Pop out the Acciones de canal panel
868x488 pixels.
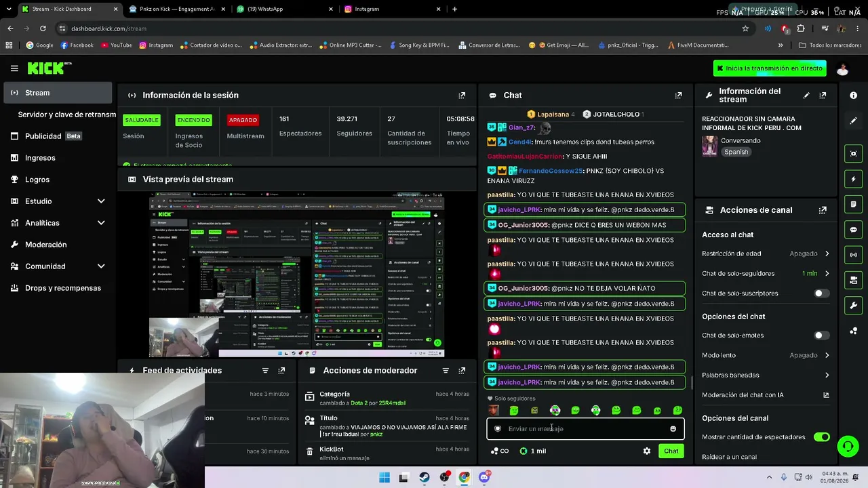tap(823, 210)
